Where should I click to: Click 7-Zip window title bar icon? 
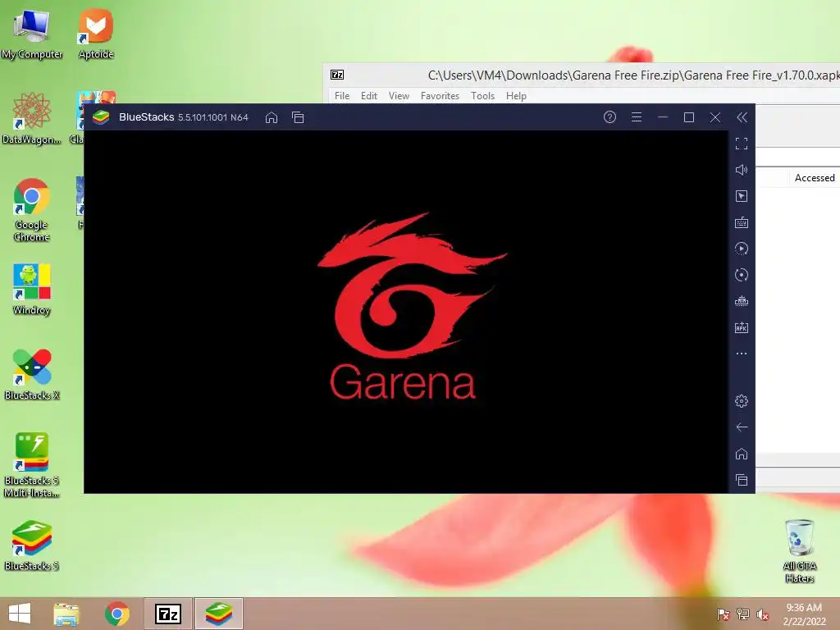(x=337, y=75)
